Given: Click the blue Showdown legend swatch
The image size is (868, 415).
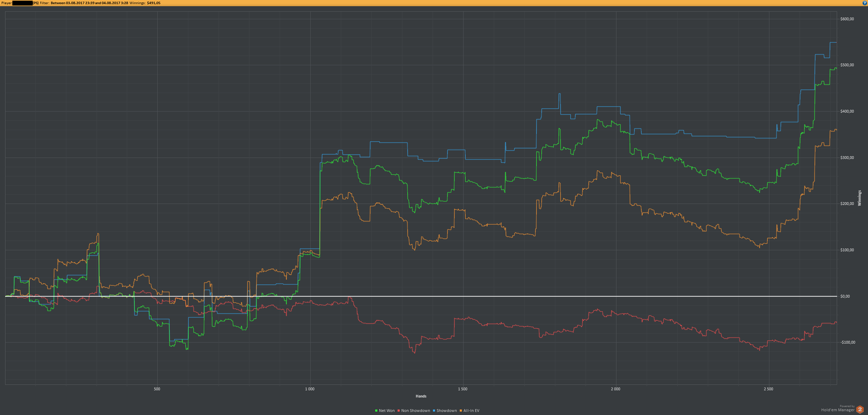Looking at the screenshot, I should [x=434, y=411].
